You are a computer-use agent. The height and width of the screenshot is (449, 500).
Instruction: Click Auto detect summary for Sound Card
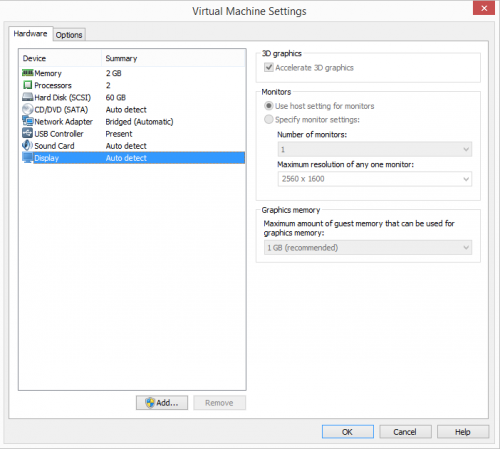[x=126, y=146]
